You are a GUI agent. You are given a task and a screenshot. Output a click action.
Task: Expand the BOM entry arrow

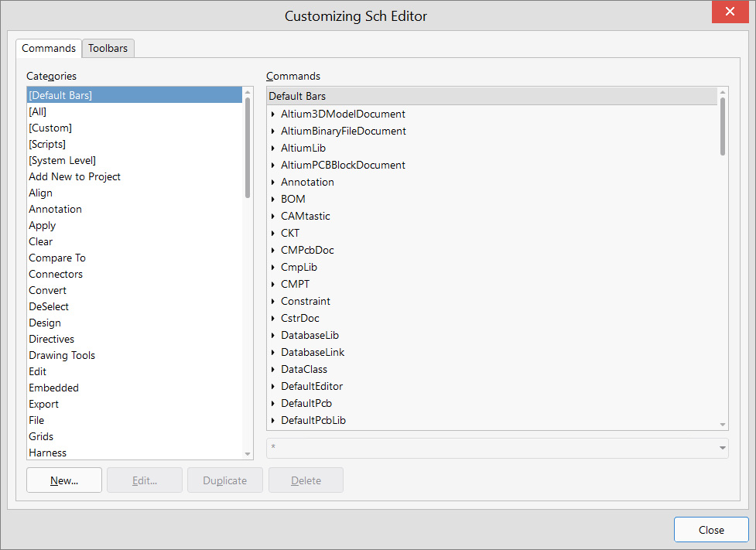[x=273, y=199]
